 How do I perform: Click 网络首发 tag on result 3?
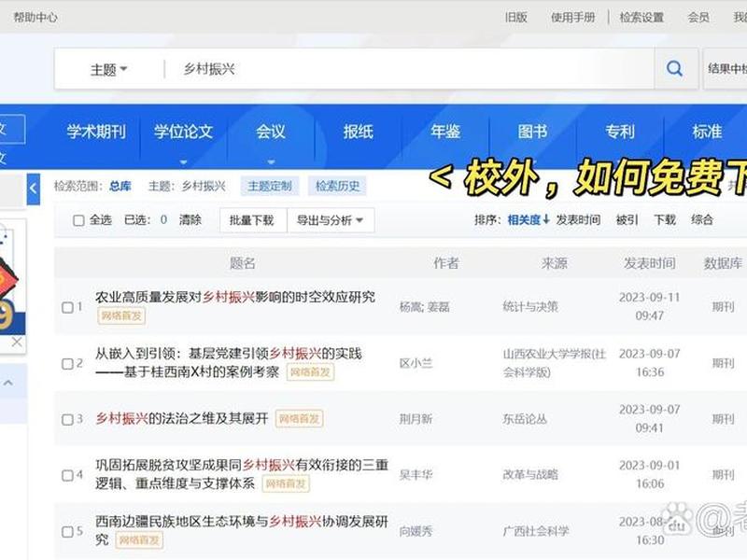[x=299, y=419]
